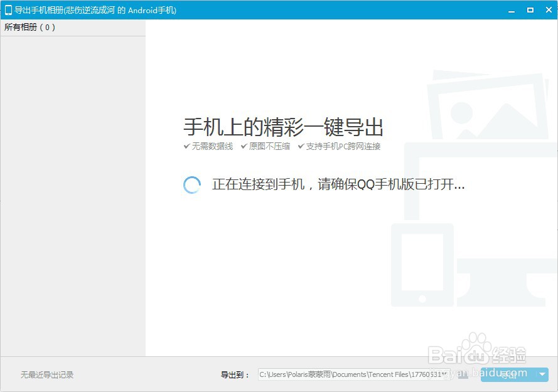
Task: Click the 无需数据线 feature text
Action: [x=212, y=146]
